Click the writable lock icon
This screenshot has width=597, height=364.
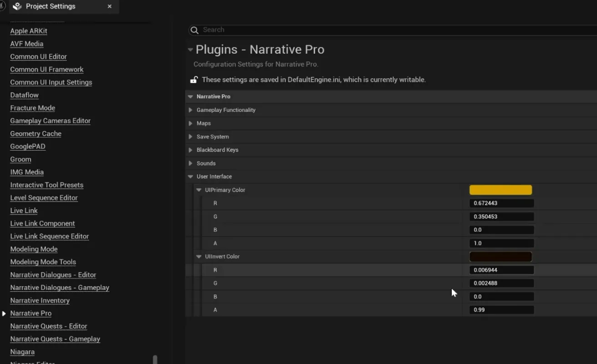tap(194, 80)
